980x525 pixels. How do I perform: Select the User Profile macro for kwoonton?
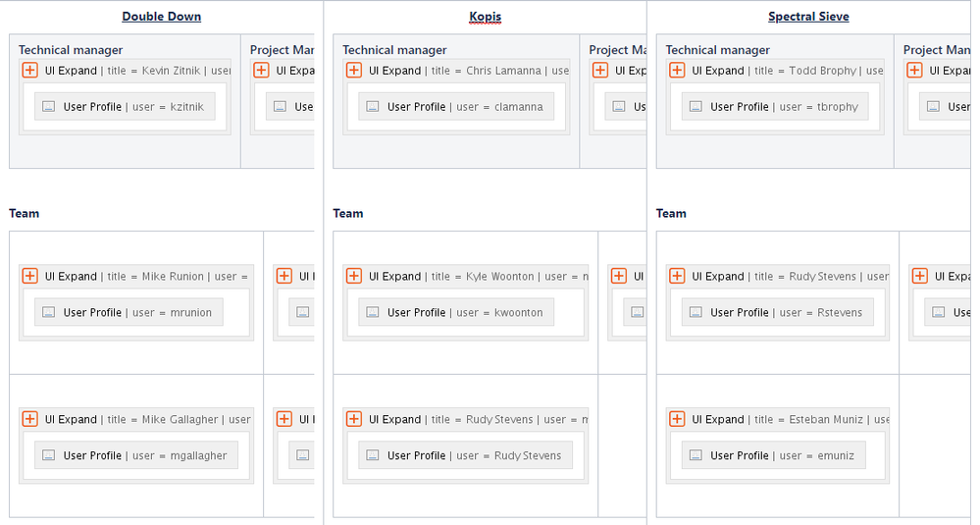click(456, 312)
